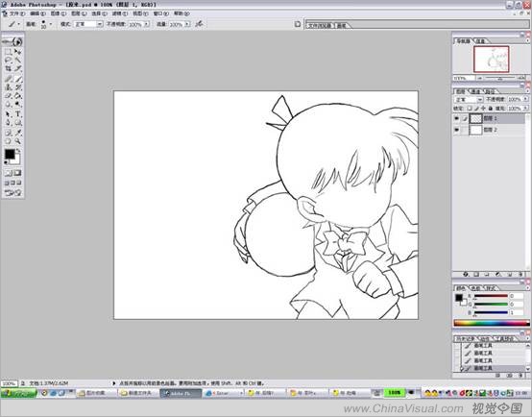Select the Move tool
The height and width of the screenshot is (417, 532).
[18, 52]
